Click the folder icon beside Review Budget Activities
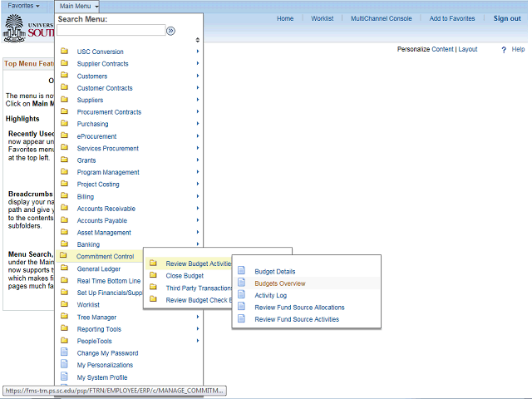 [153, 263]
